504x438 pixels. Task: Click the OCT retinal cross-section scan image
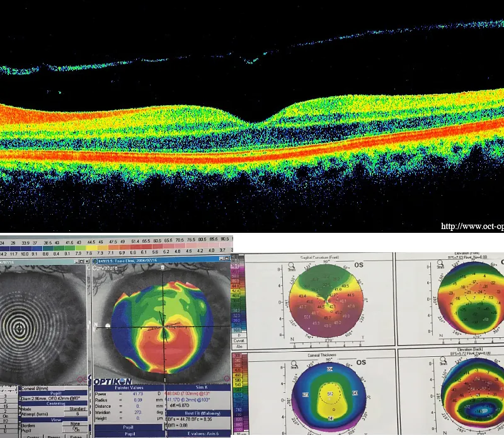(x=252, y=116)
